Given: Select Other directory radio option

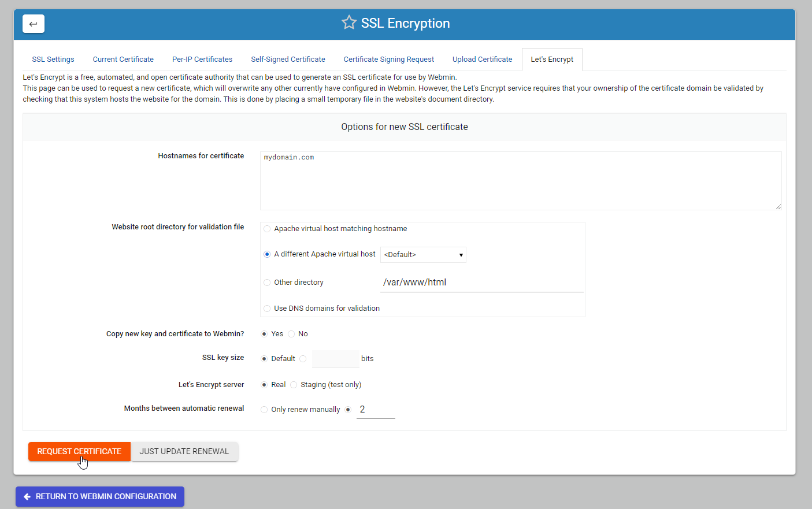Looking at the screenshot, I should tap(267, 283).
